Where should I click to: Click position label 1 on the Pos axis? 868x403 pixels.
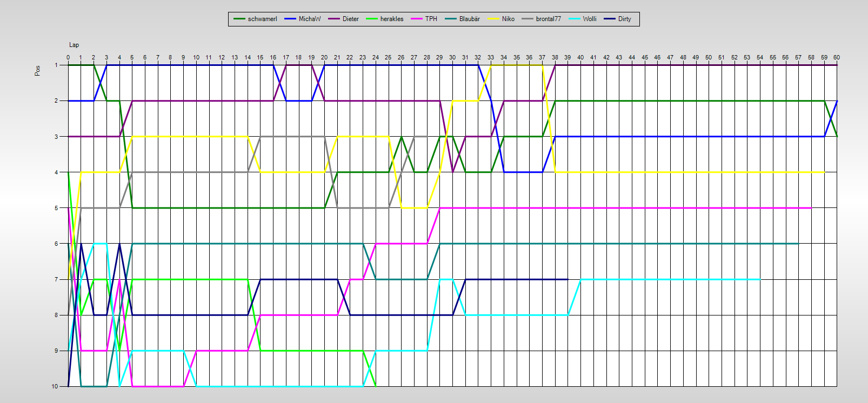click(x=56, y=65)
